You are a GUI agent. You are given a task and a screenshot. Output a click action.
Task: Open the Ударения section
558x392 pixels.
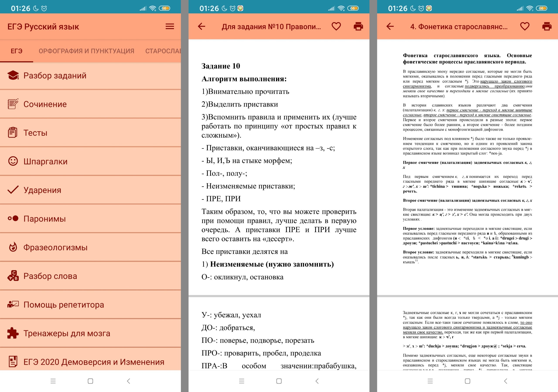coord(90,190)
